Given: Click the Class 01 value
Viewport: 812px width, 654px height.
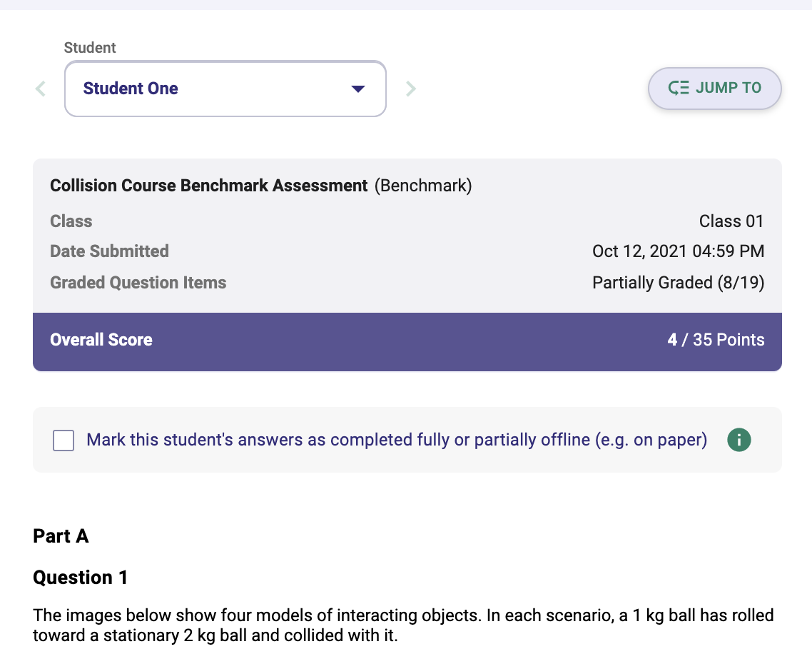Looking at the screenshot, I should coord(731,221).
